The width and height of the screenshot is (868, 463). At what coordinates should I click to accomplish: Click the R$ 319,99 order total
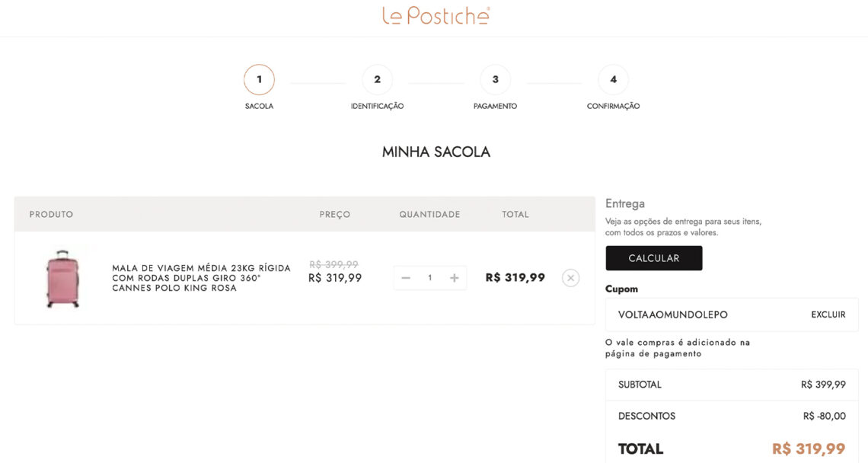[809, 449]
